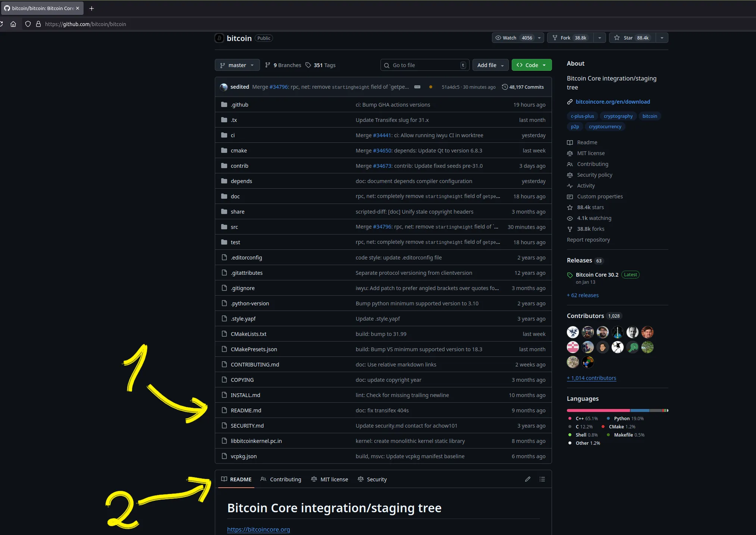Click the link icon beside bitcoincore.org/en/download
This screenshot has height=535, width=756.
click(570, 102)
